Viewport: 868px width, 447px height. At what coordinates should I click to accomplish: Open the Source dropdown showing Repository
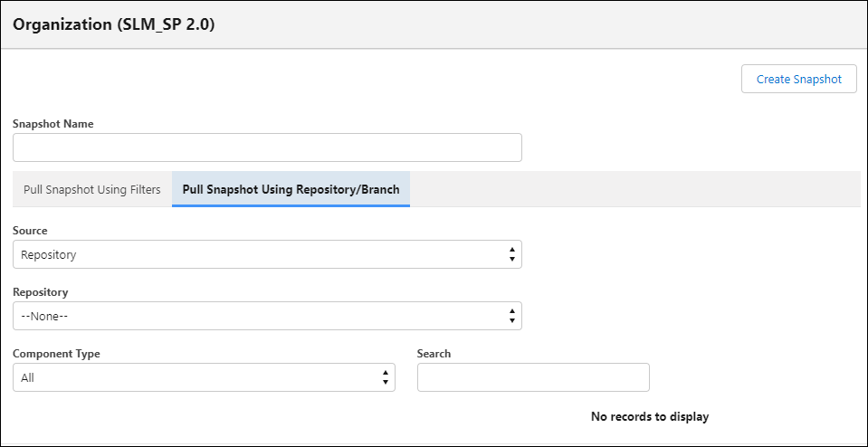pos(267,254)
